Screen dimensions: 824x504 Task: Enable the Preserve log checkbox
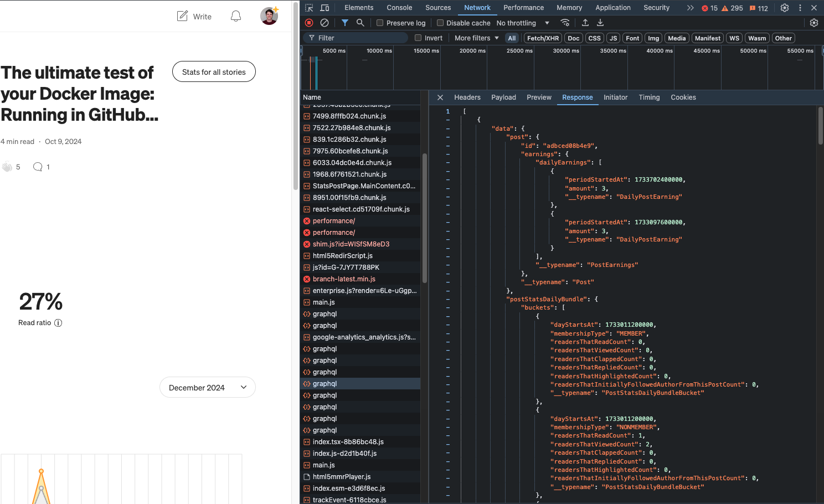379,23
